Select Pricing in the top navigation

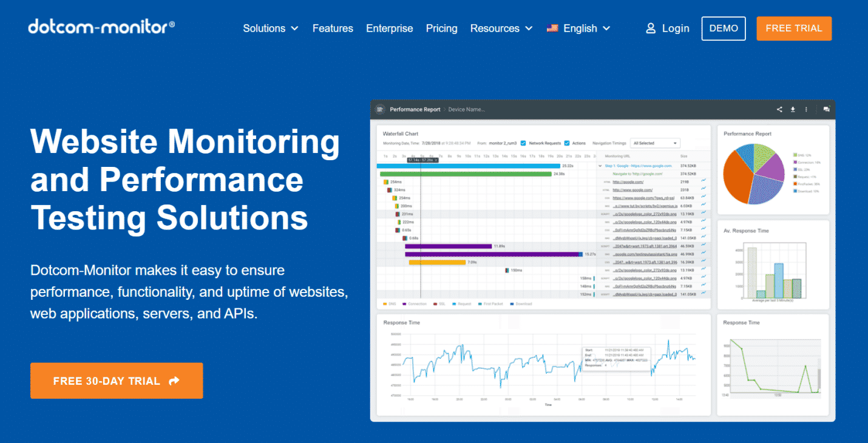(x=441, y=28)
